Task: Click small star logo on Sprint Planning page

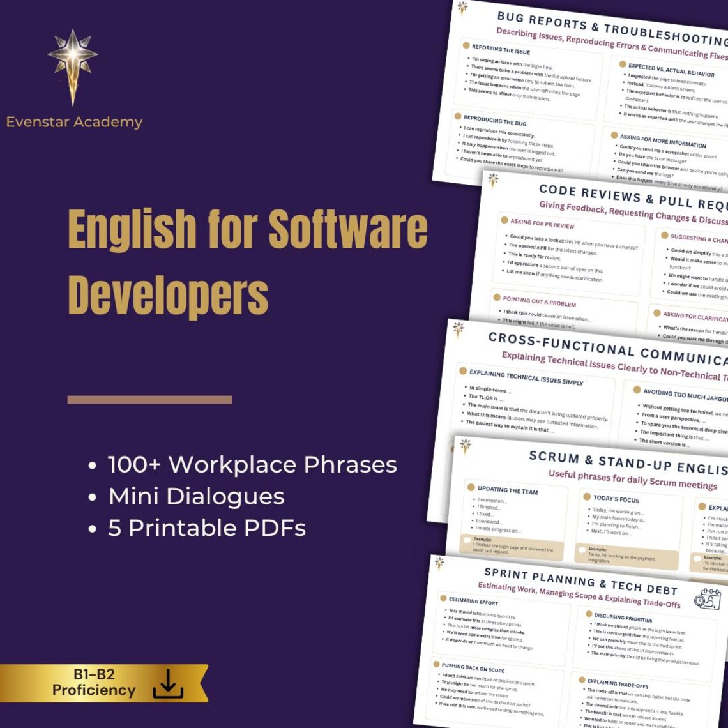Action: [439, 563]
